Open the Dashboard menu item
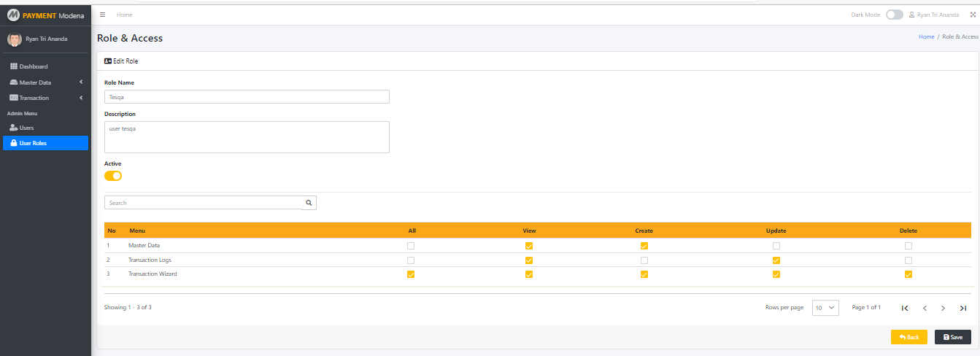980x356 pixels. pyautogui.click(x=34, y=66)
